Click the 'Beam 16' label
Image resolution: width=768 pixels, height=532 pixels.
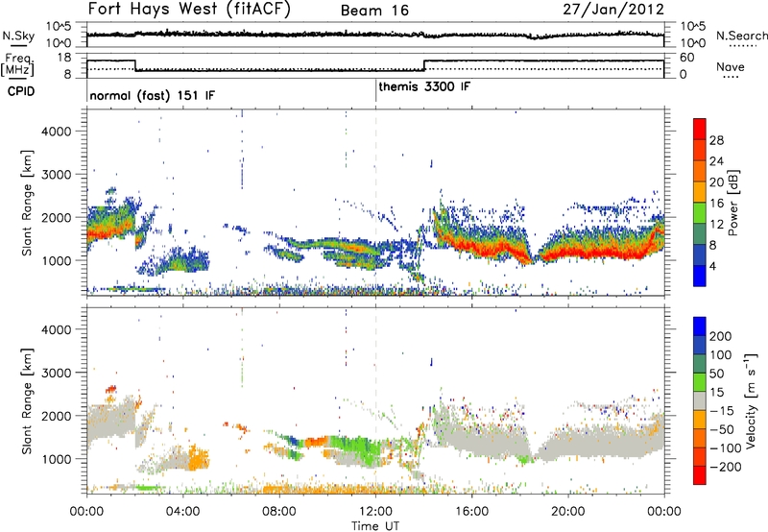click(x=374, y=11)
